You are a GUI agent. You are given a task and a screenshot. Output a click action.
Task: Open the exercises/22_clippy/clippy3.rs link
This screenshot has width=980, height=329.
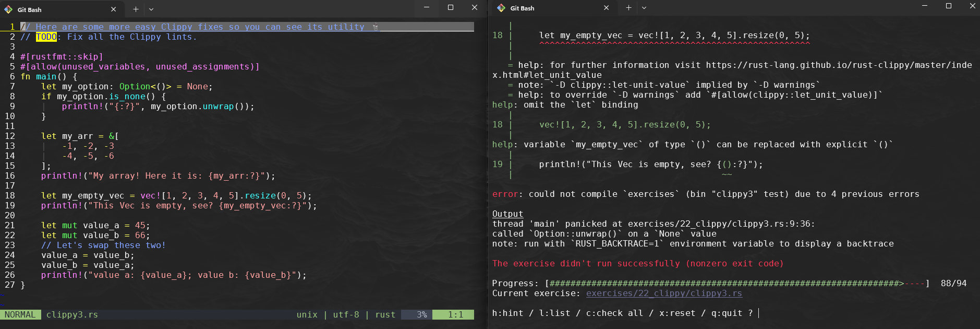click(x=663, y=293)
